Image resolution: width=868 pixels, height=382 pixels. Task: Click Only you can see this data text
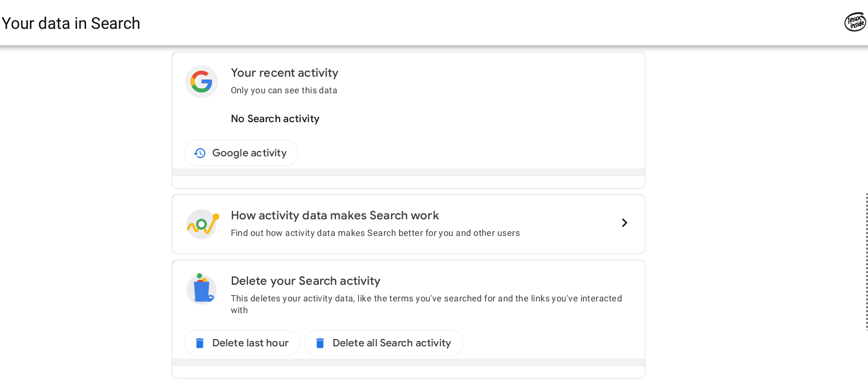(284, 90)
